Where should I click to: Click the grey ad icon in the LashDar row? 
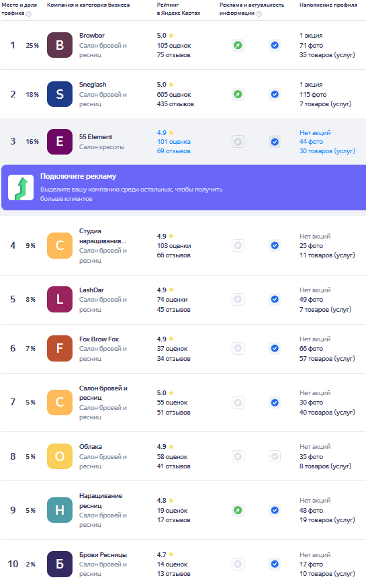pos(238,299)
